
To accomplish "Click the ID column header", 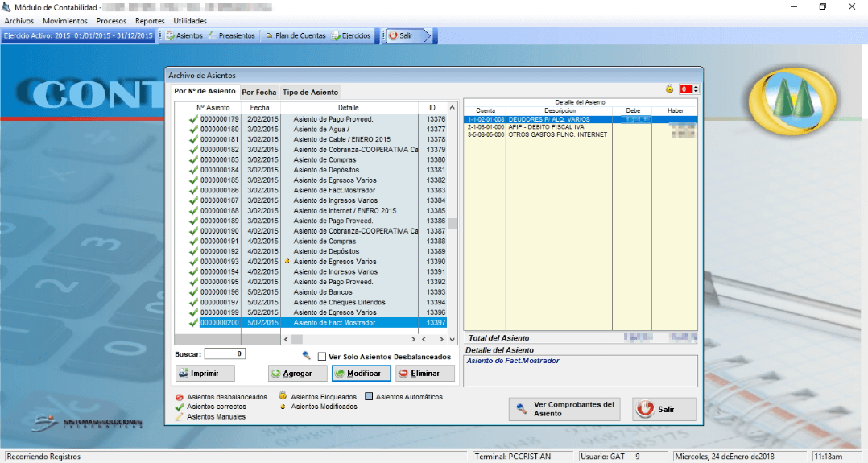I will point(432,107).
